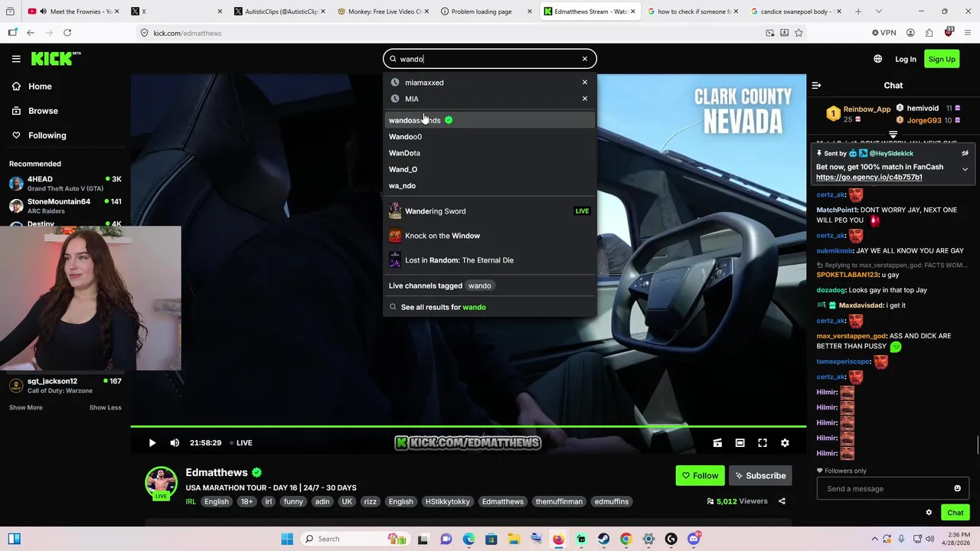The height and width of the screenshot is (551, 980).
Task: Choose the verified wandoascends channel suggestion
Action: (x=490, y=120)
